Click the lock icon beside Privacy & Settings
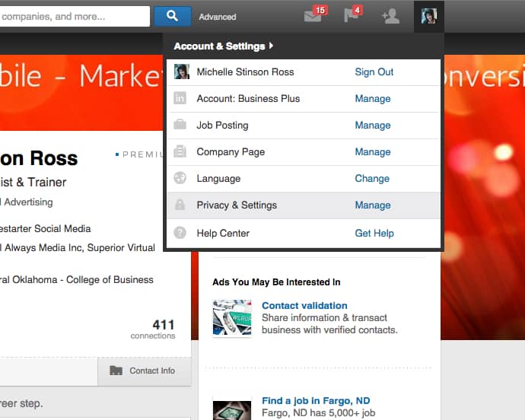 click(x=180, y=205)
